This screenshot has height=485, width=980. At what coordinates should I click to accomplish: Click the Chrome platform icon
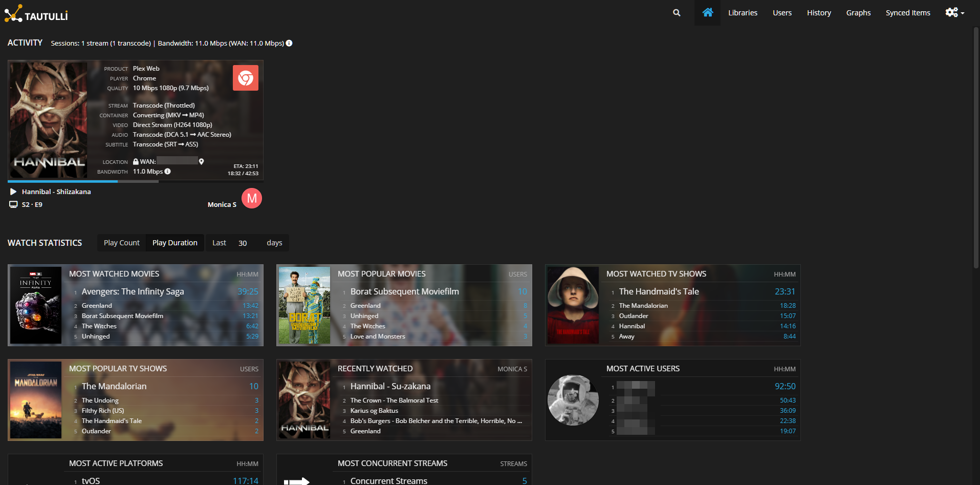coord(246,78)
